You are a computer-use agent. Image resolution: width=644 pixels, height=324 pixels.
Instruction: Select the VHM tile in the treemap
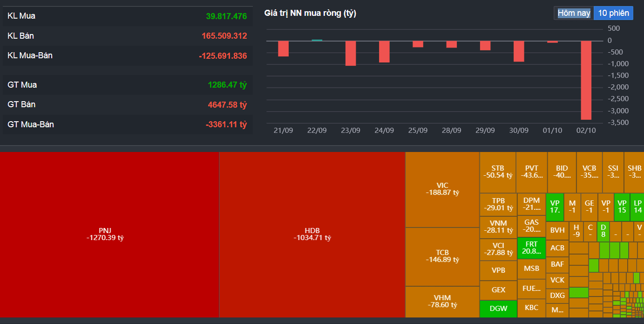[442, 302]
